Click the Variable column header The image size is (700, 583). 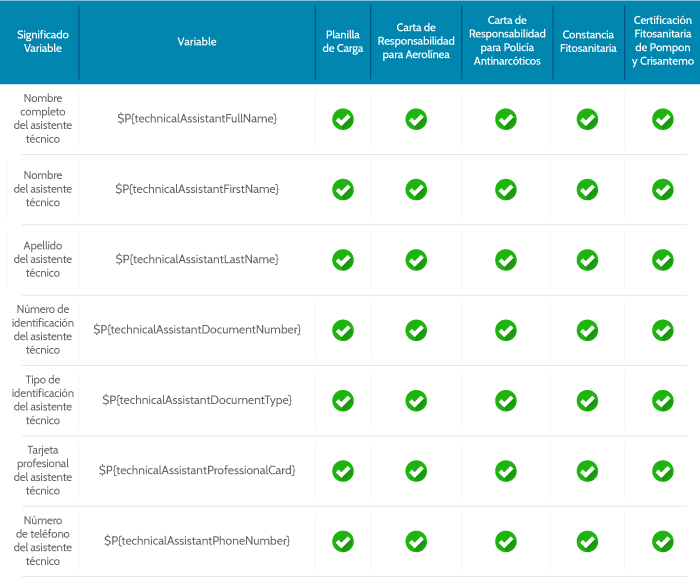197,42
